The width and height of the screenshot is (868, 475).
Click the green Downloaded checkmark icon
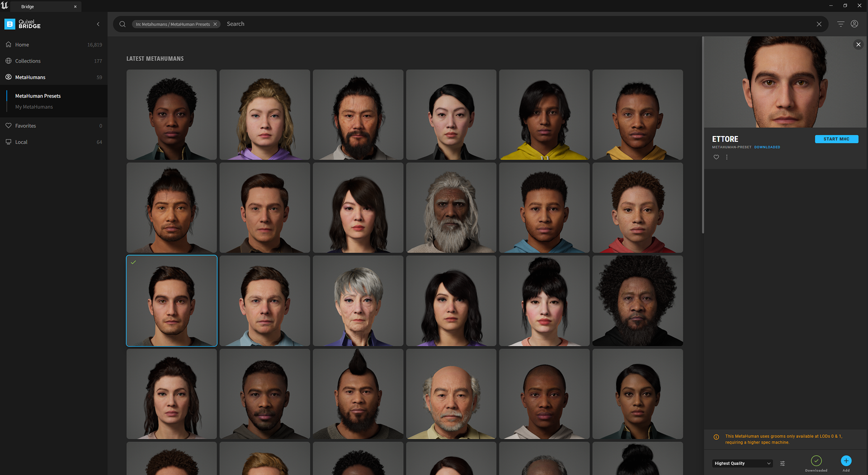[816, 461]
